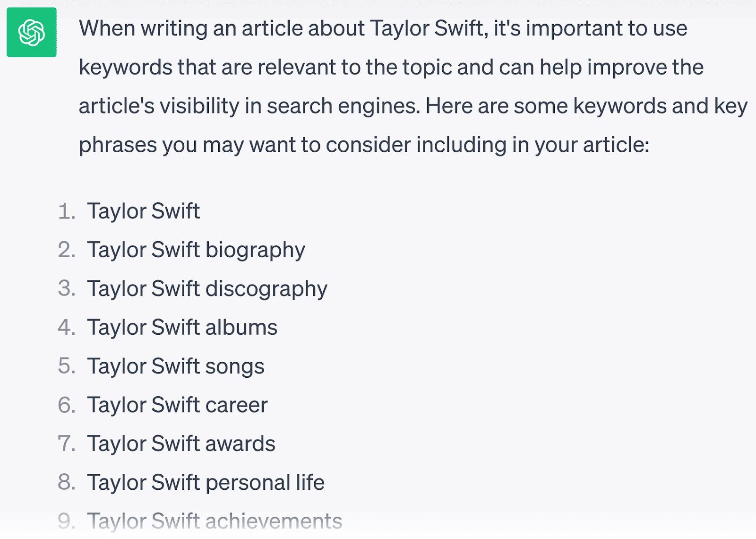Select the 'Taylor Swift personal life' keyword
756x539 pixels.
pyautogui.click(x=206, y=482)
